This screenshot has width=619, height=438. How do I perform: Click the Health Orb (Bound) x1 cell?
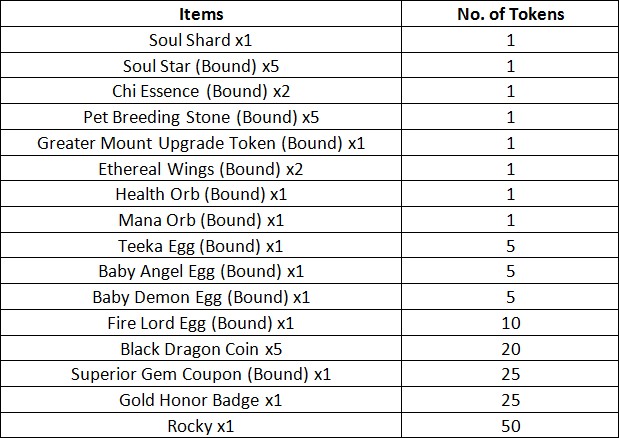(x=201, y=194)
